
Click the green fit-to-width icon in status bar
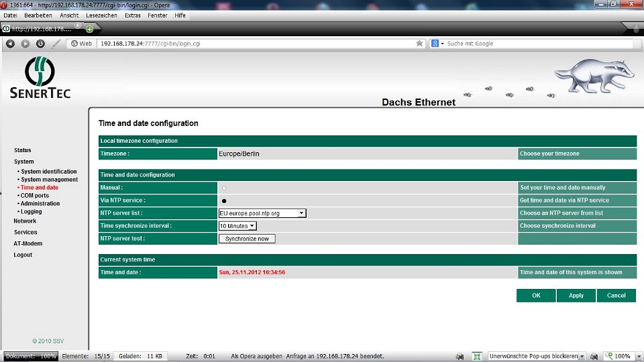[x=478, y=357]
